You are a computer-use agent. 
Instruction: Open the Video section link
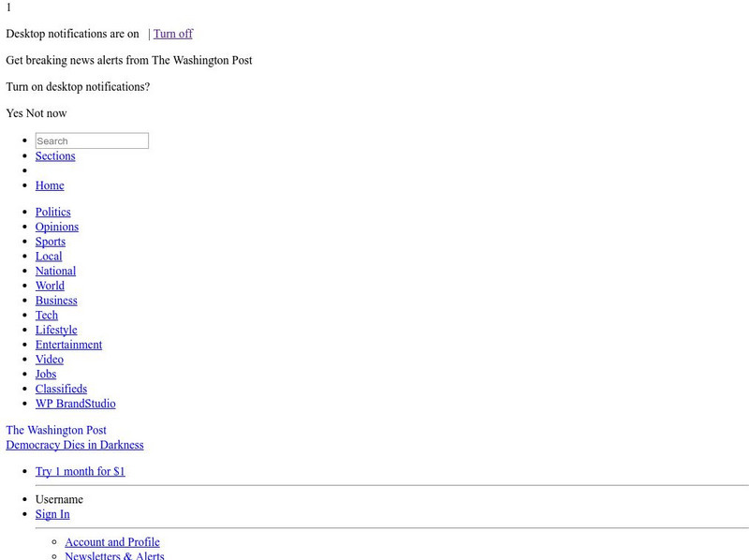point(50,360)
